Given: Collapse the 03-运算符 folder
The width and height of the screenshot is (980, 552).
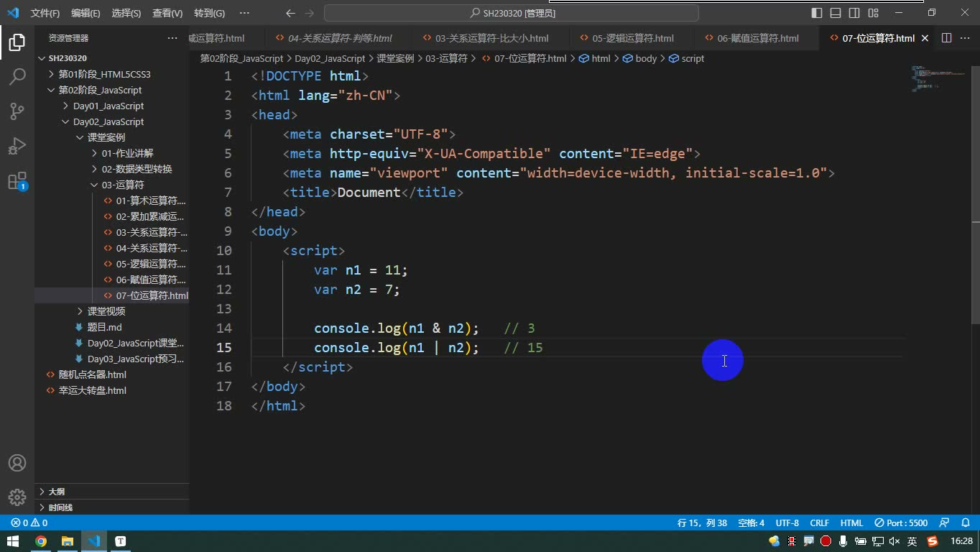Looking at the screenshot, I should [112, 185].
